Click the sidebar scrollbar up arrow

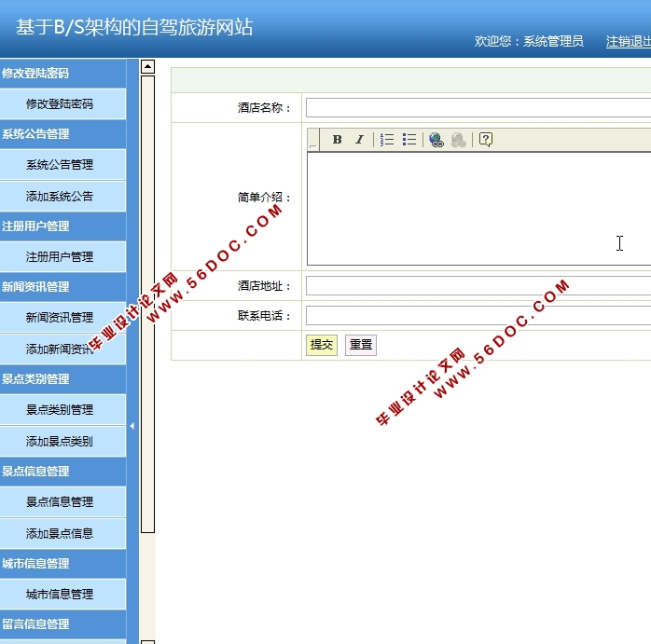147,66
